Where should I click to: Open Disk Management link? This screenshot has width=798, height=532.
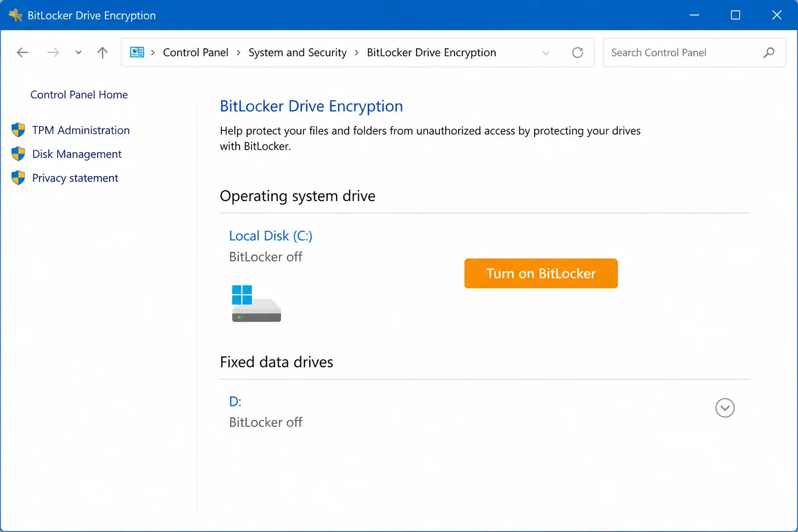pyautogui.click(x=77, y=154)
